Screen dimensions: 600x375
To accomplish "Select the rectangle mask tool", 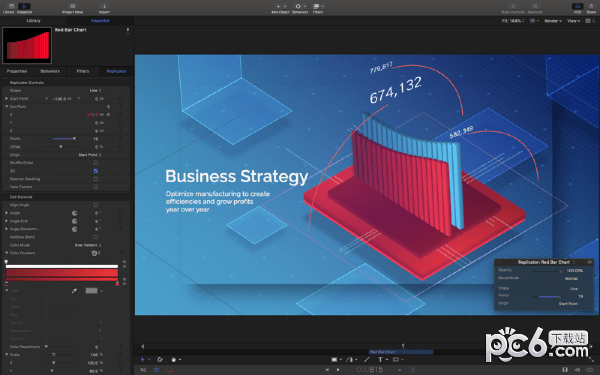I will click(396, 360).
